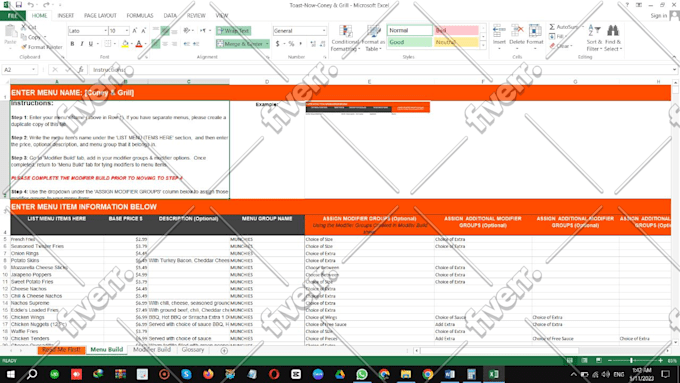This screenshot has height=383, width=680.
Task: Click the accounting dollar format icon
Action: [x=278, y=44]
